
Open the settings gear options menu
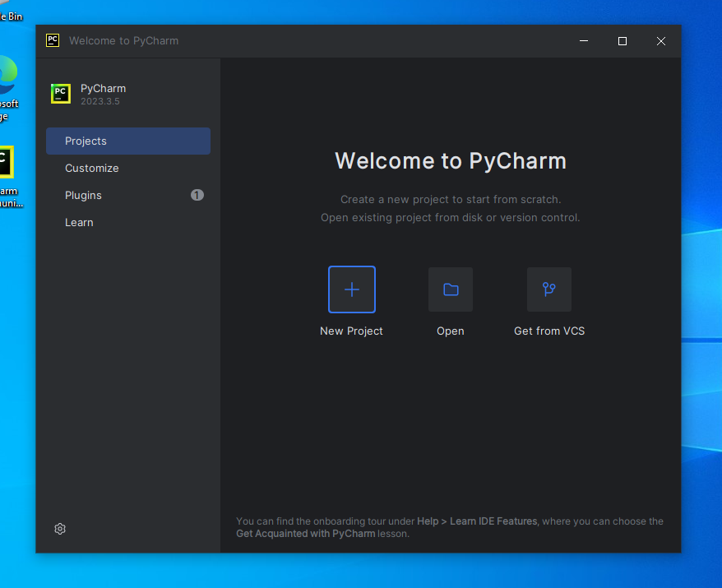60,529
